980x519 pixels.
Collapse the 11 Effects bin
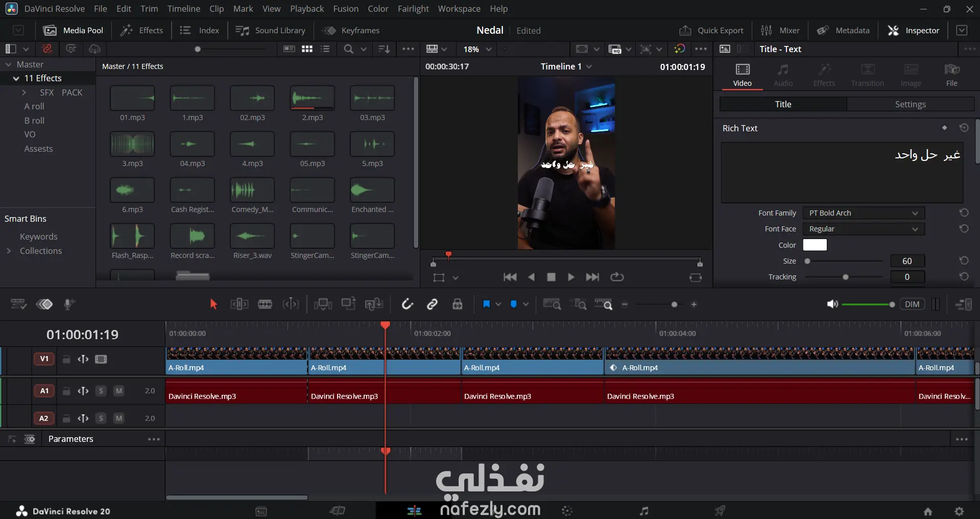click(16, 78)
